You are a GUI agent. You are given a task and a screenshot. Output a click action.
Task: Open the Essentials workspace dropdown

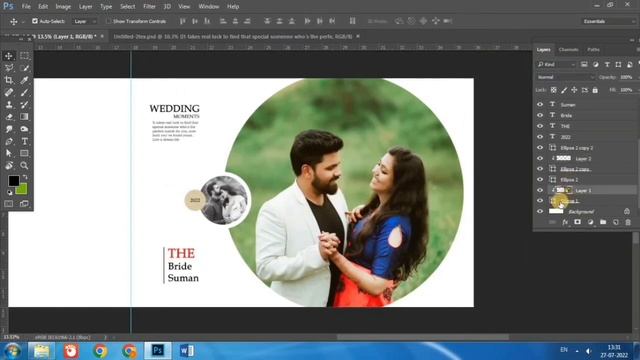608,21
